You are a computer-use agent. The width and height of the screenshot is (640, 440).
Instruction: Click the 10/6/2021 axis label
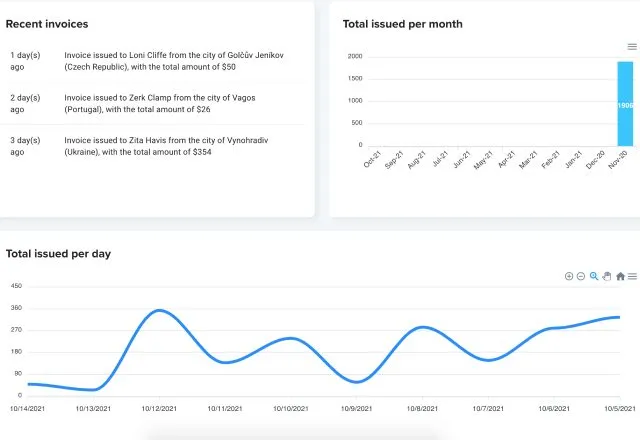554,409
